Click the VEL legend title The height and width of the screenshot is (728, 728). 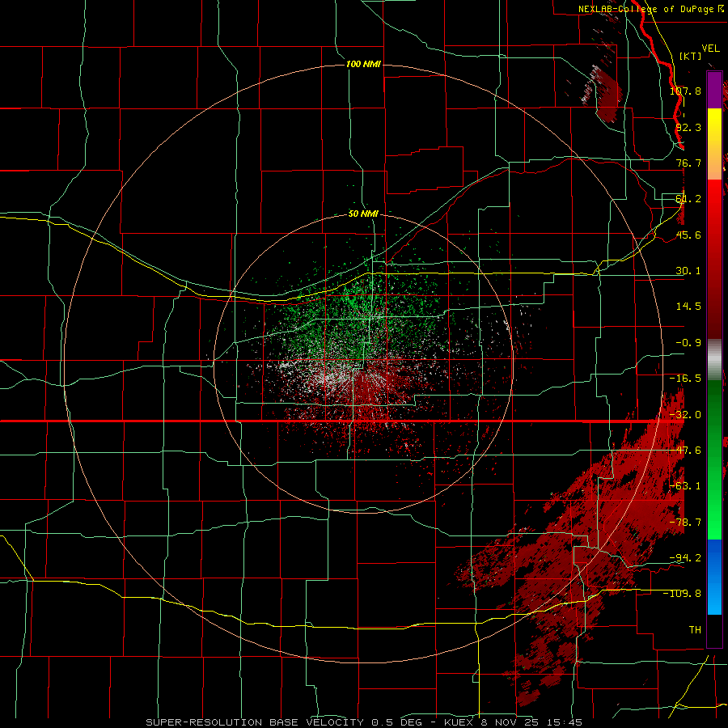[x=710, y=49]
